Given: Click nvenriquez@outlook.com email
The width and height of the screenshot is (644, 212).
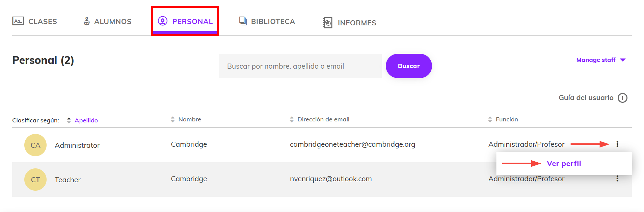Looking at the screenshot, I should [331, 179].
